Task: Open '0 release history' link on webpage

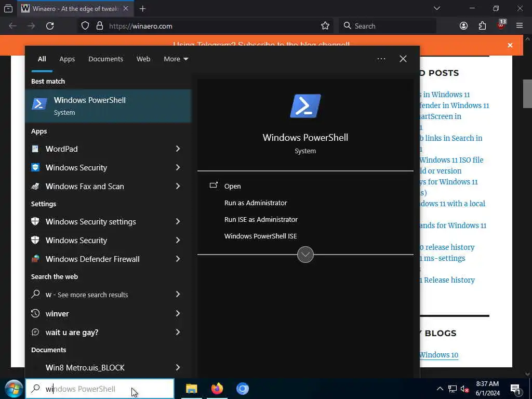Action: 447,247
